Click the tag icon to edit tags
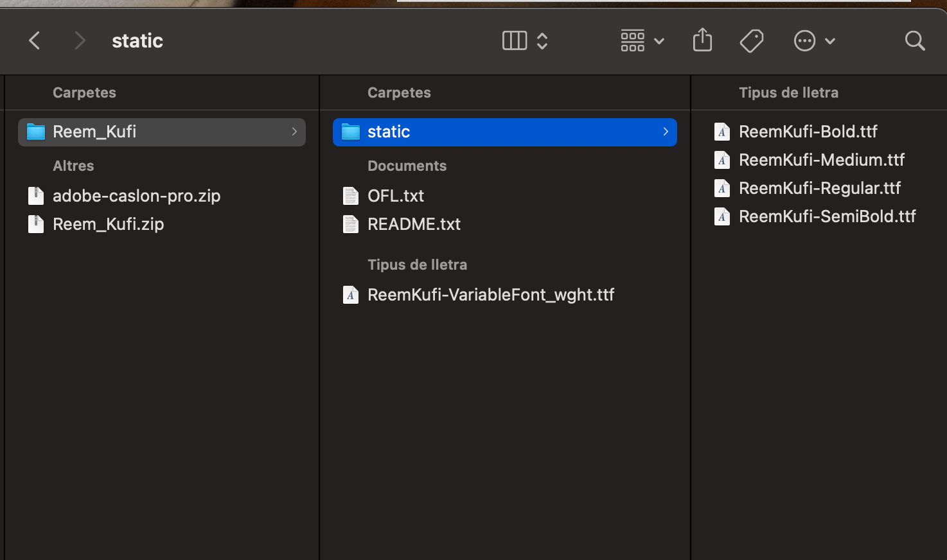Image resolution: width=947 pixels, height=560 pixels. (x=752, y=41)
